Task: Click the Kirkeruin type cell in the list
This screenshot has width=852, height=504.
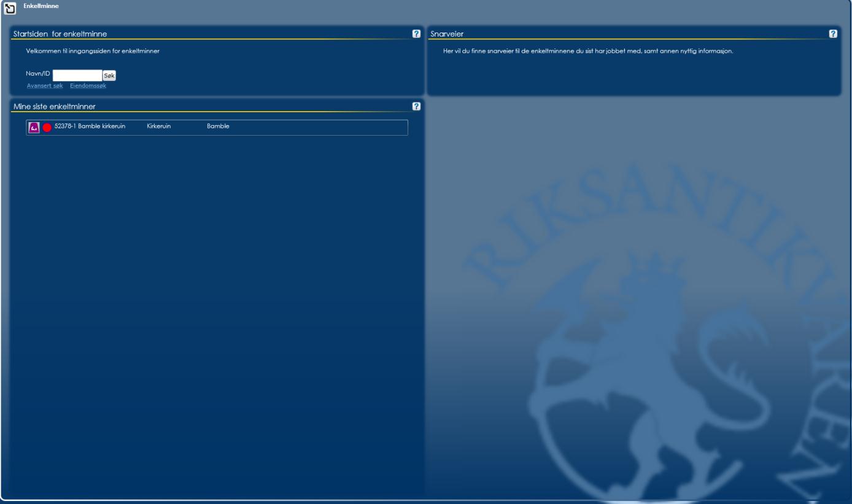Action: coord(159,126)
